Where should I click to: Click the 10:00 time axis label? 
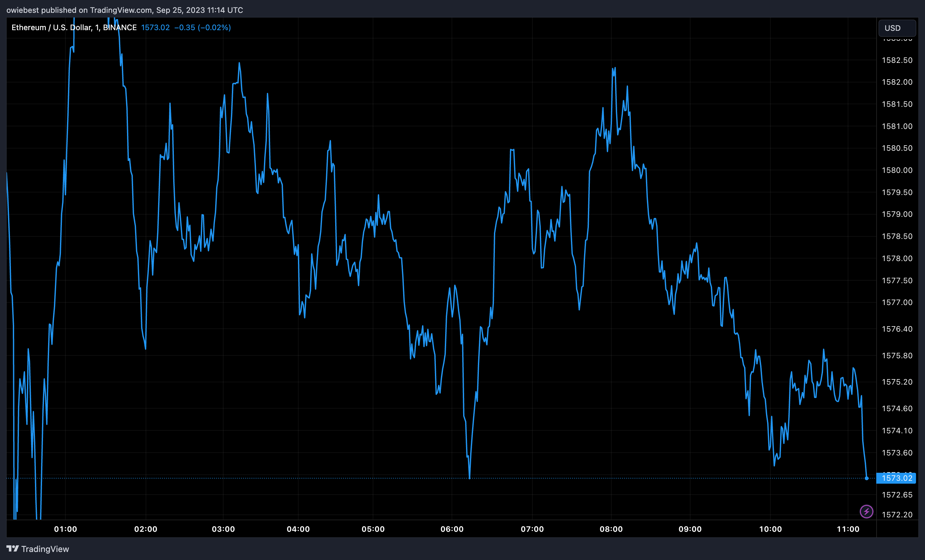tap(770, 529)
